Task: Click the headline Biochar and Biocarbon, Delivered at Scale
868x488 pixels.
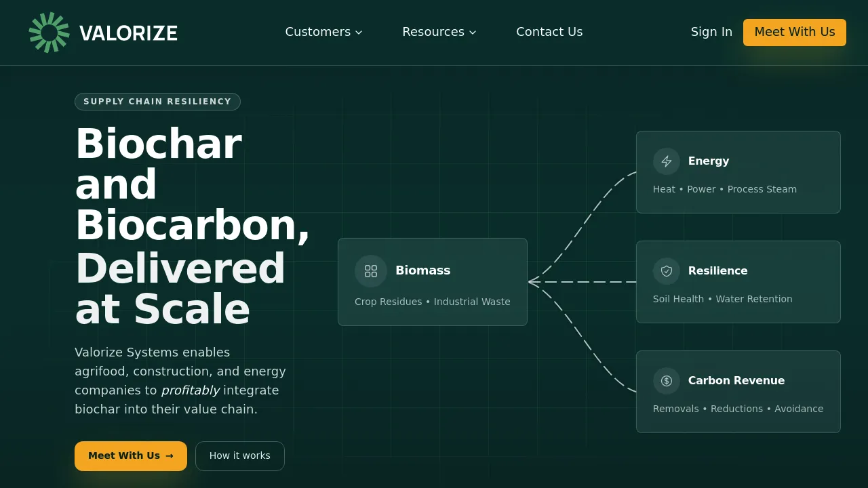Action: tap(193, 227)
